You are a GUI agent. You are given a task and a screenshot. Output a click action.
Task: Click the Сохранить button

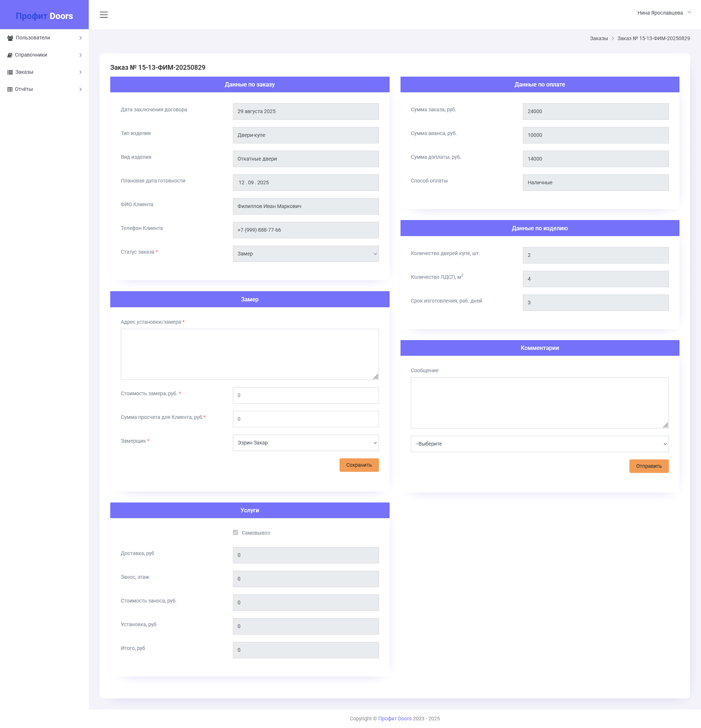[x=358, y=465]
